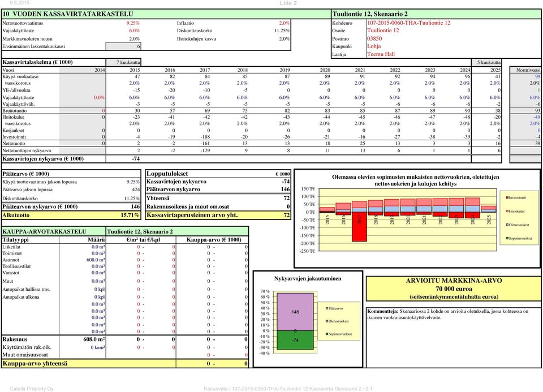Click the Hoitokulut legend color swatch

[507, 211]
